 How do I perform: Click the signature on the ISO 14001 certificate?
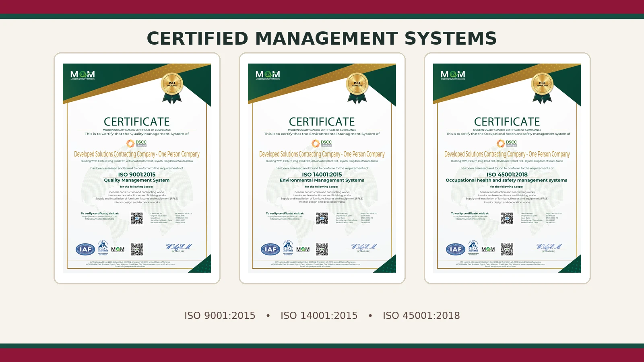pos(363,247)
